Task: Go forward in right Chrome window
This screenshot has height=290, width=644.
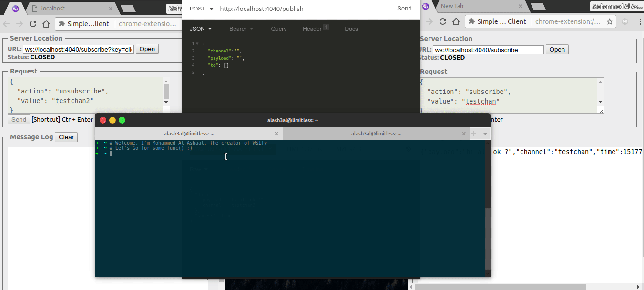Action: tap(429, 21)
